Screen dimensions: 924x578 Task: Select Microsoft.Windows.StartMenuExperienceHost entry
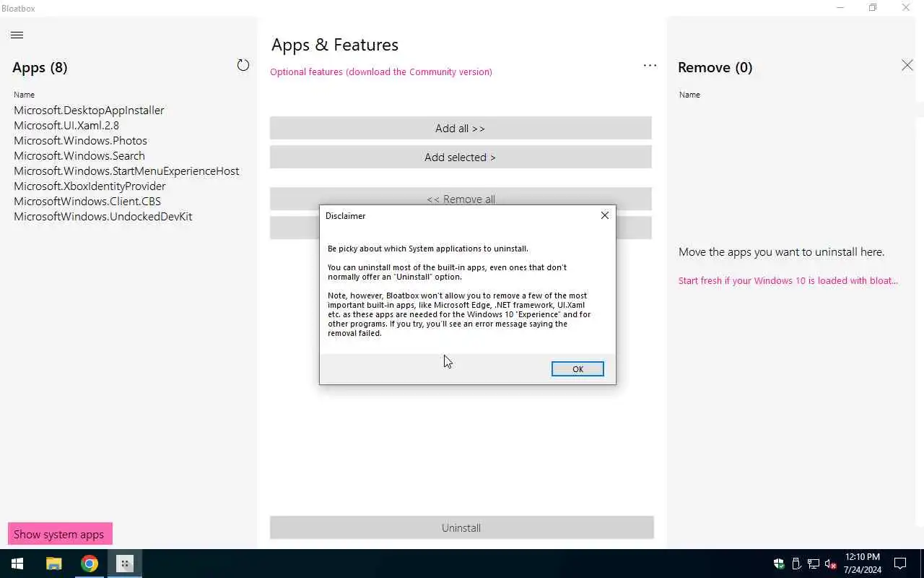point(126,171)
